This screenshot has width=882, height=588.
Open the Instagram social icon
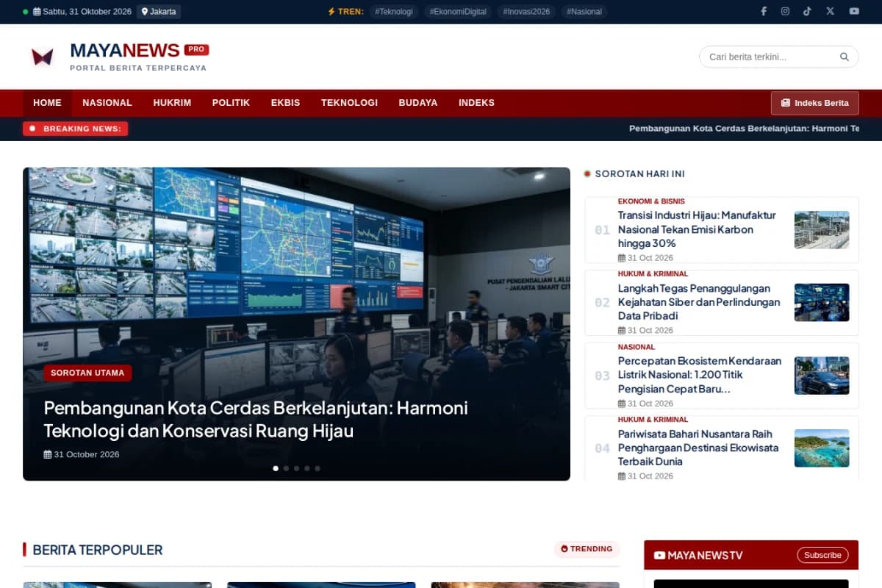(785, 11)
